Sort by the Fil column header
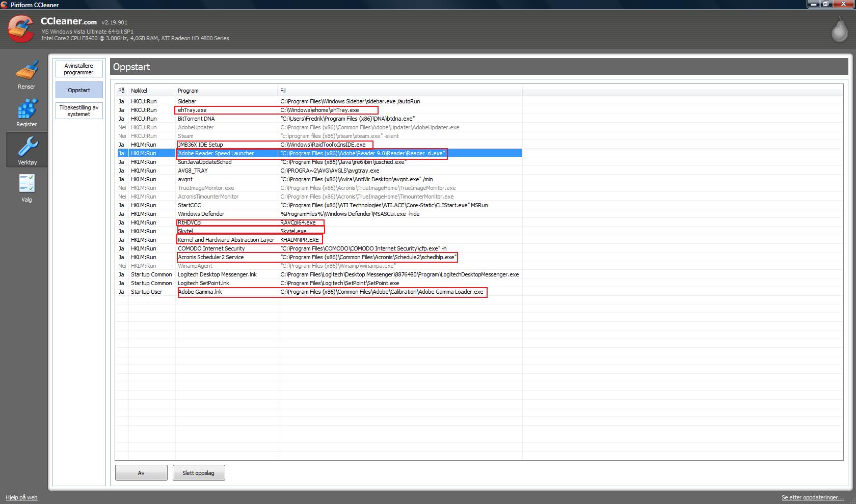 tap(400, 91)
